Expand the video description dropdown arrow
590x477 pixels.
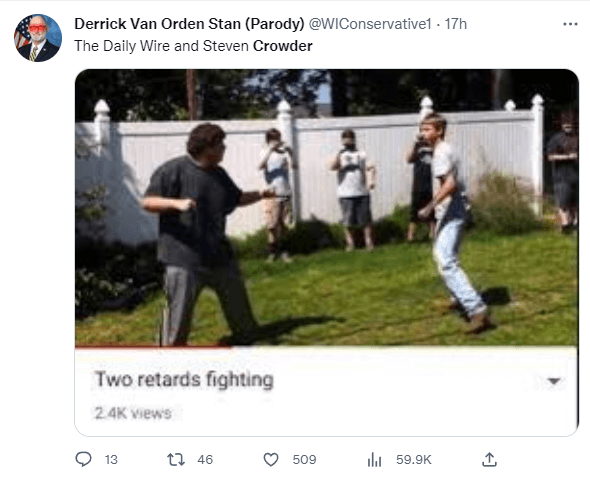pyautogui.click(x=554, y=381)
